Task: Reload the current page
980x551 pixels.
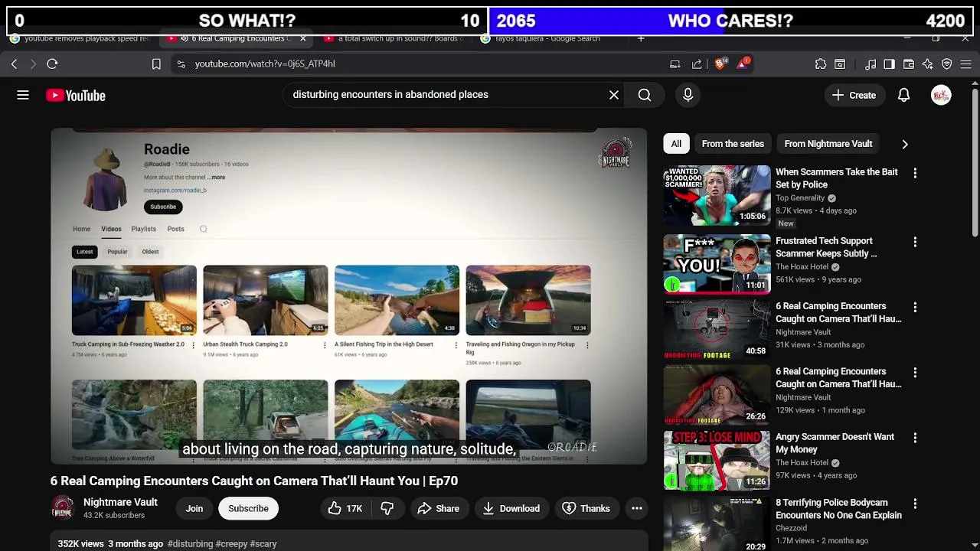Action: pyautogui.click(x=52, y=64)
